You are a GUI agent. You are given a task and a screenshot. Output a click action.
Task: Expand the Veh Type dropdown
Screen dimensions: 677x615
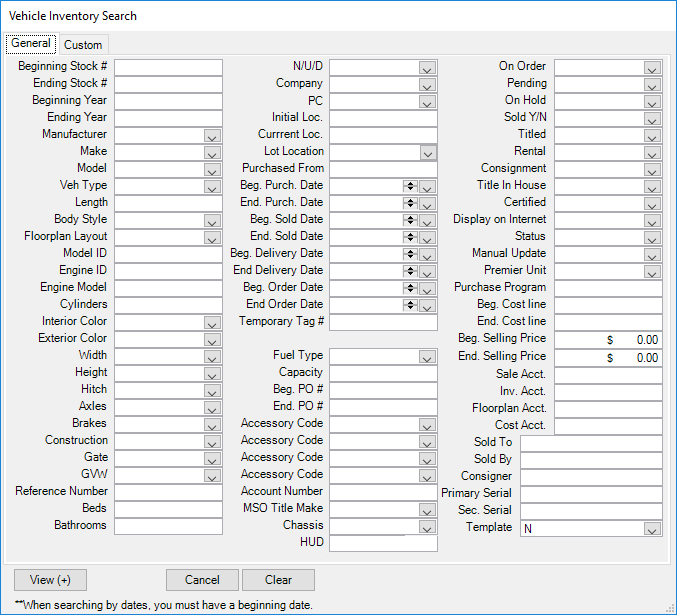coord(212,187)
